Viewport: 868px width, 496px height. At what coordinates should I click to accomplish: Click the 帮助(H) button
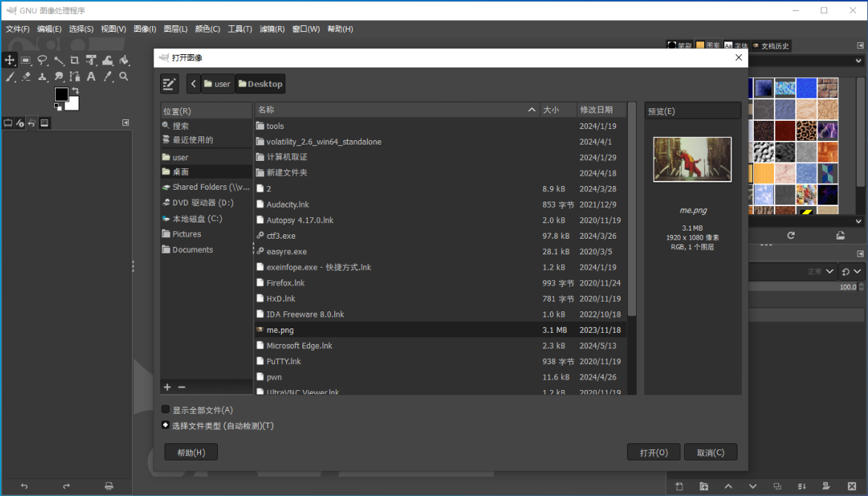coord(191,452)
